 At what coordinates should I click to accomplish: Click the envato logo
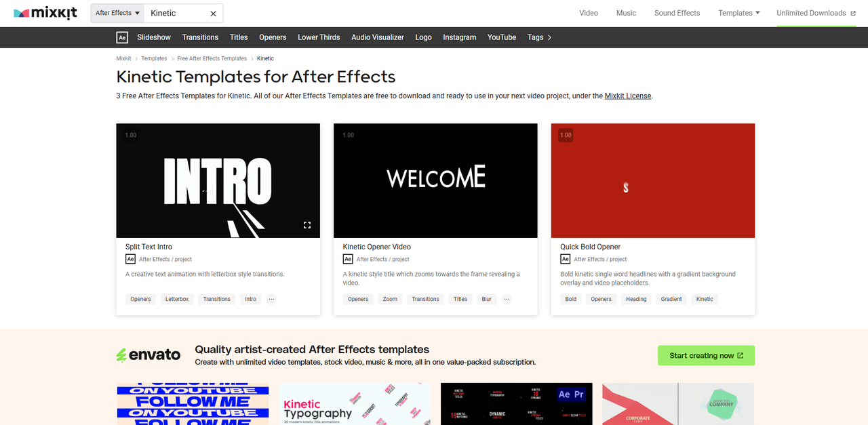tap(149, 355)
